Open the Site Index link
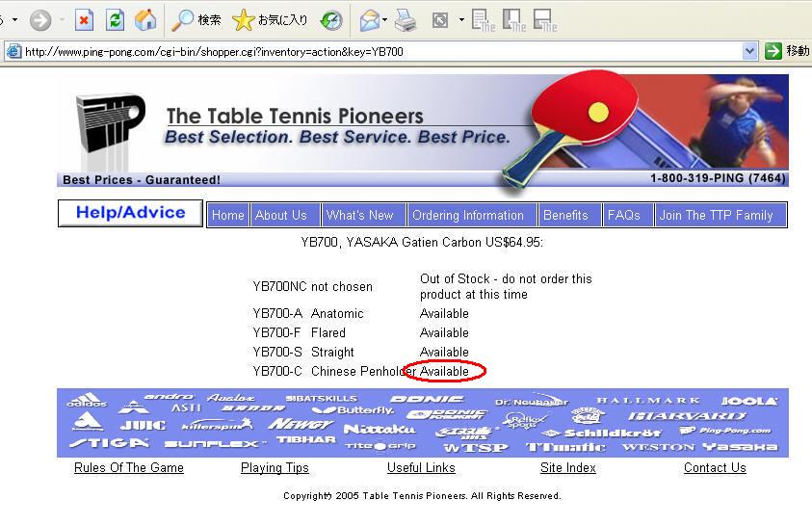The height and width of the screenshot is (526, 812). pos(568,467)
